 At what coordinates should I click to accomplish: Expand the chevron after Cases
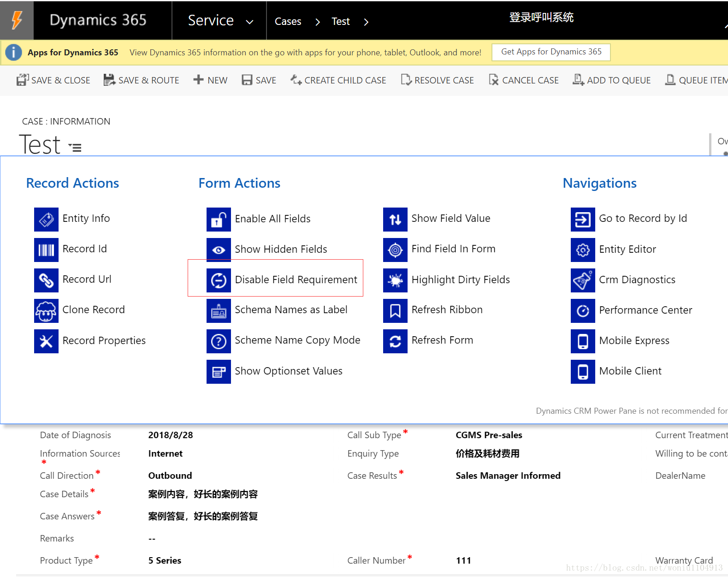[x=317, y=22]
